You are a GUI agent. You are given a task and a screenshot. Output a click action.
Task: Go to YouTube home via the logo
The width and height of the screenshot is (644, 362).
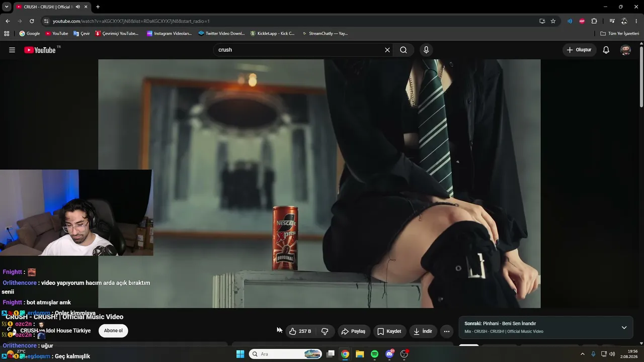tap(40, 50)
